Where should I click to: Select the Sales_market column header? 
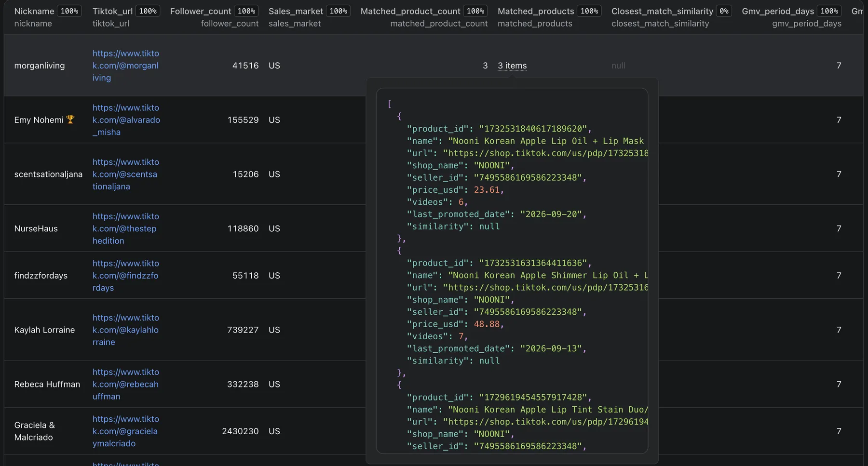coord(296,11)
